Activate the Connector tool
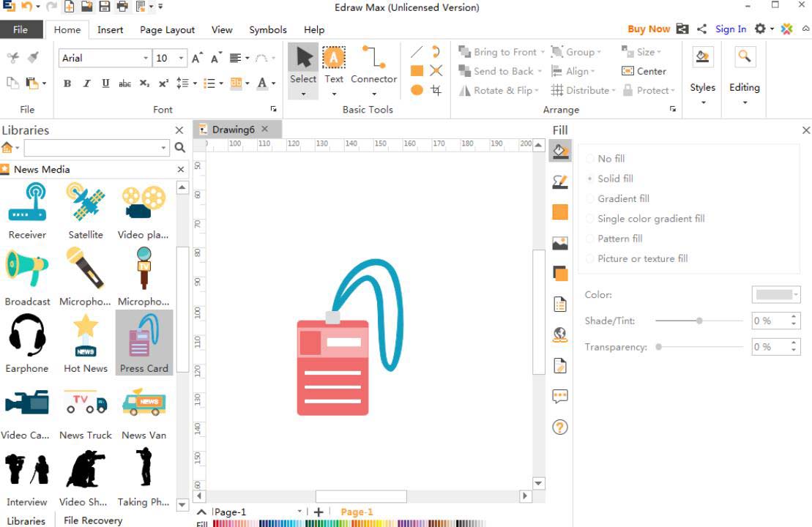The height and width of the screenshot is (527, 812). pos(373,71)
